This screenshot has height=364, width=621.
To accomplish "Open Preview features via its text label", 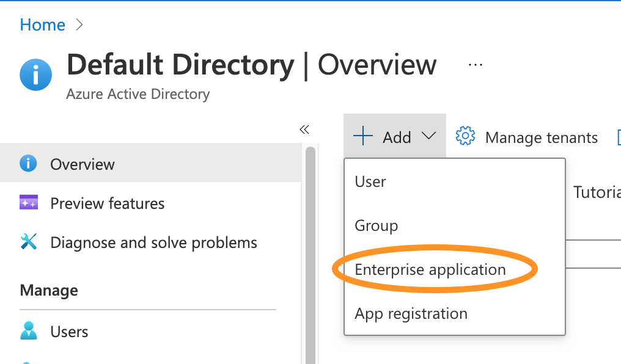I will 107,203.
